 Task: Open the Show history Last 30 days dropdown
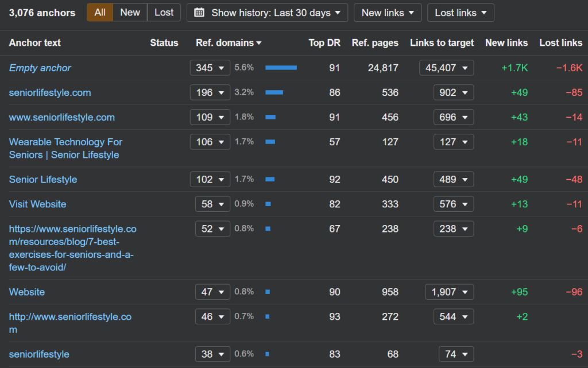267,13
